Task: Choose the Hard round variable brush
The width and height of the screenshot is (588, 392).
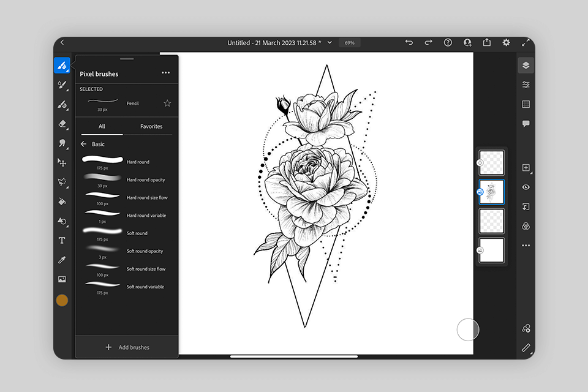Action: click(x=127, y=216)
